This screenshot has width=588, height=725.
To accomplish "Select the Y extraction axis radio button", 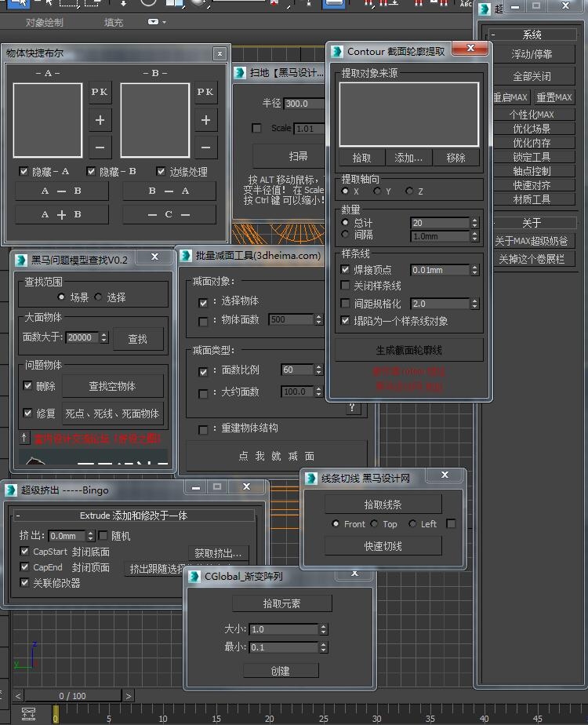I will [377, 191].
